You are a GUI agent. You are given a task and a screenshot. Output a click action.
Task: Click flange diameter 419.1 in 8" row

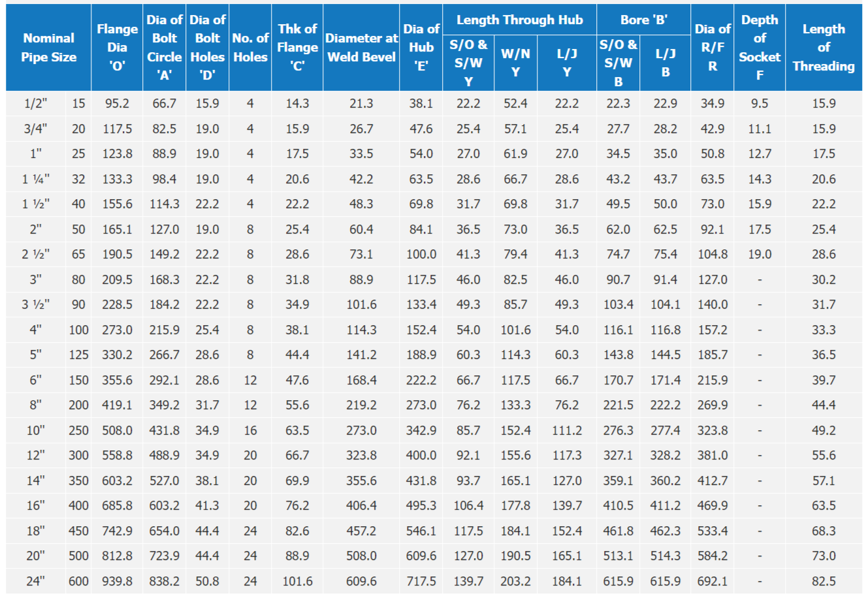pyautogui.click(x=118, y=405)
